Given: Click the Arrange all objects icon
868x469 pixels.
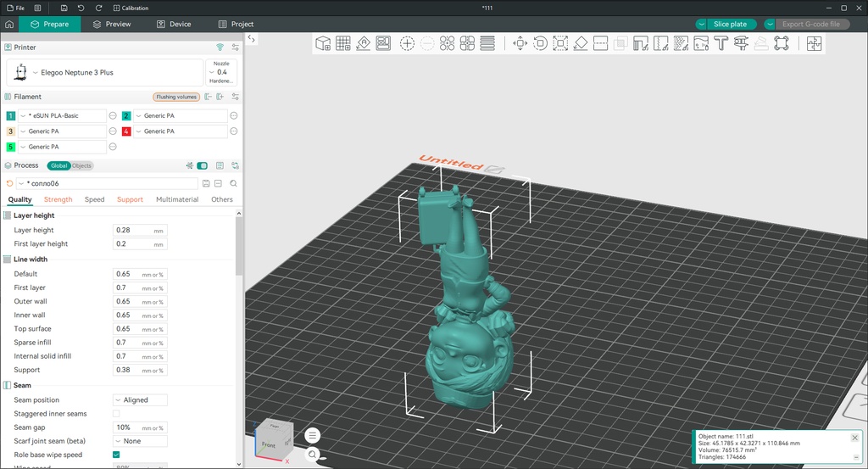Looking at the screenshot, I should (383, 43).
